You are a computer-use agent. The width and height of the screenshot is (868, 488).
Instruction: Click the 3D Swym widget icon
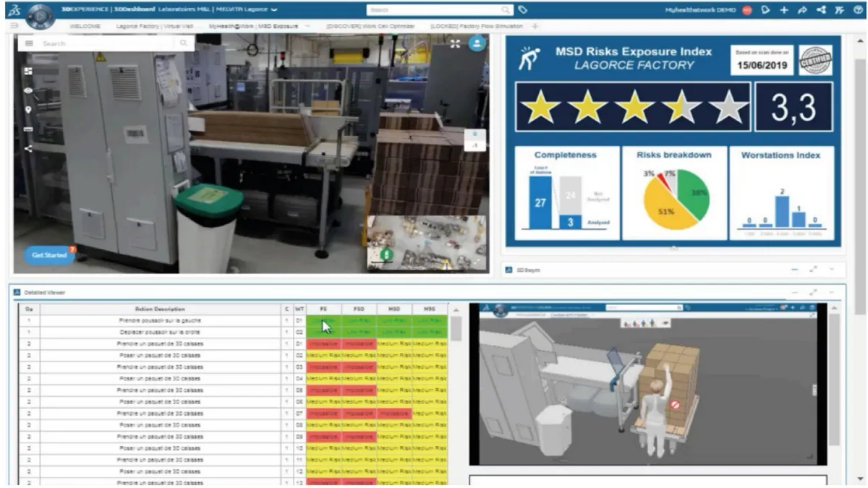(509, 270)
